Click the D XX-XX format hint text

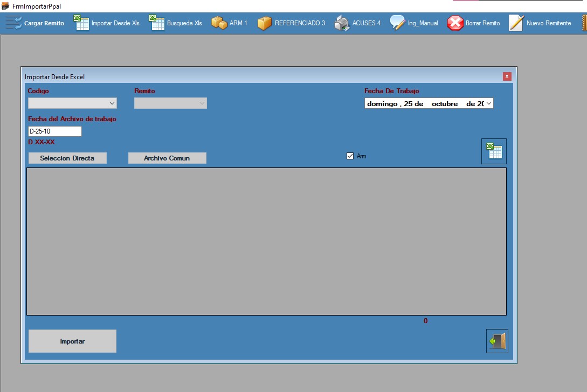(x=41, y=142)
